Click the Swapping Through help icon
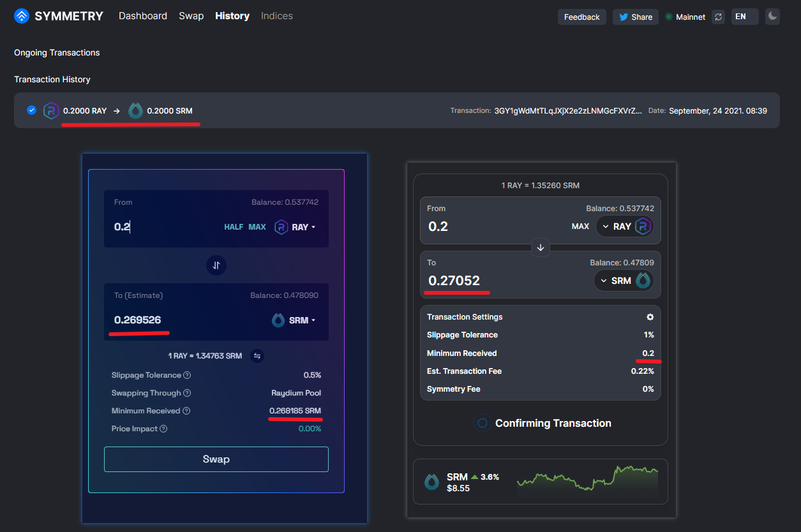This screenshot has width=801, height=532. coord(187,393)
